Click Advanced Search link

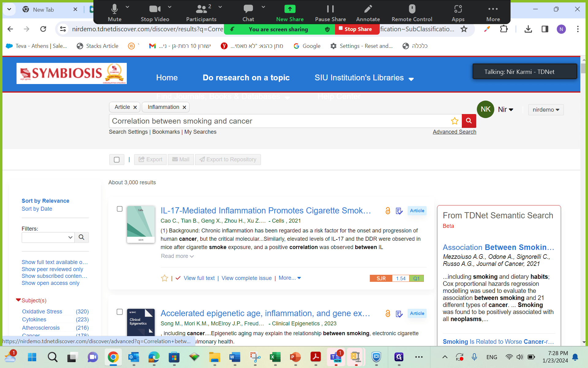tap(454, 132)
